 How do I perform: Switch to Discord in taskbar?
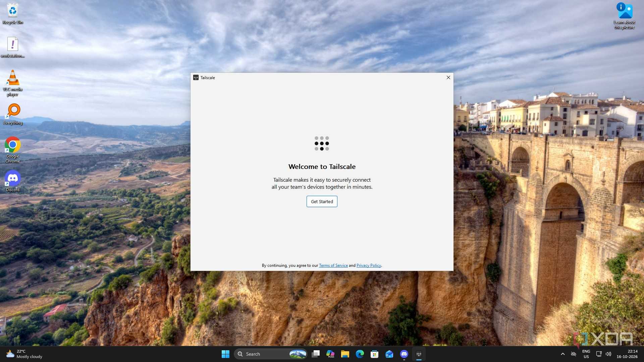(404, 354)
